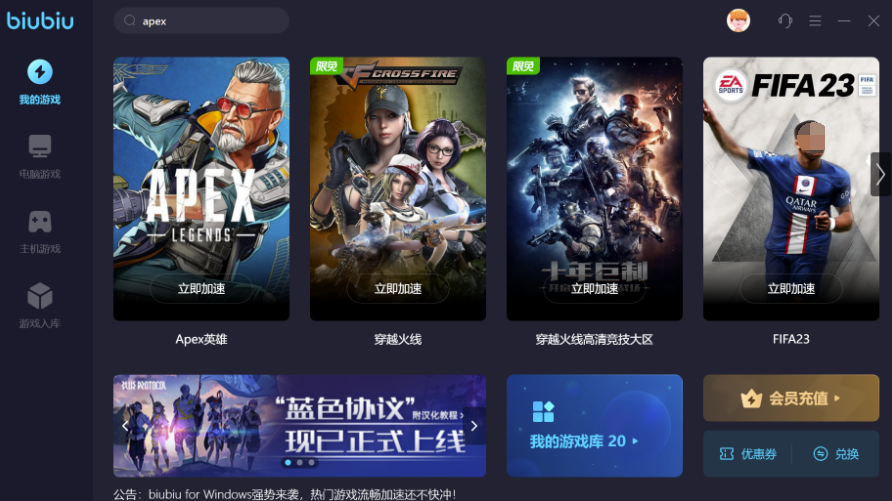This screenshot has height=501, width=892.
Task: Click the user avatar icon
Action: 738,21
